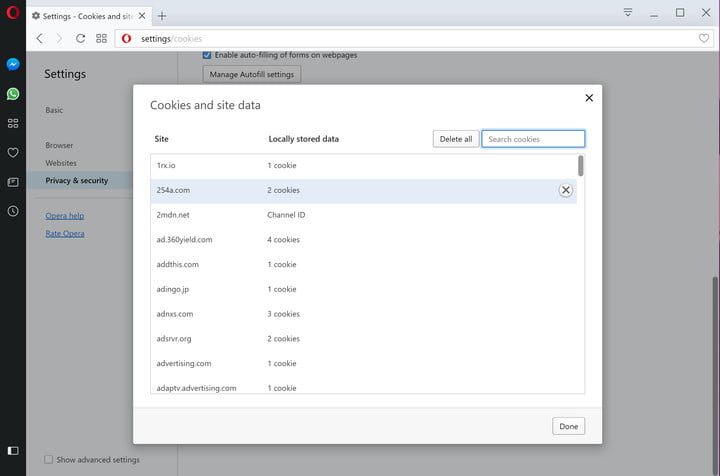This screenshot has height=476, width=720.
Task: Click the Delete all cookies button
Action: click(455, 139)
